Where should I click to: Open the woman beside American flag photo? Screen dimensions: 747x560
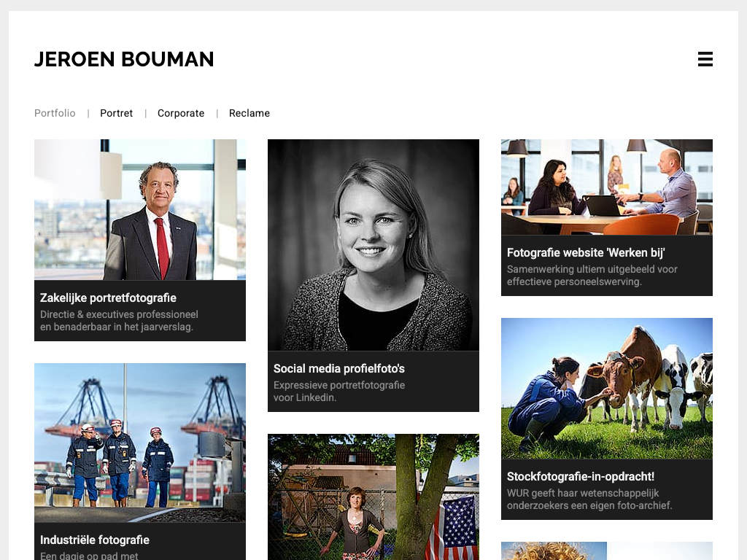[373, 497]
